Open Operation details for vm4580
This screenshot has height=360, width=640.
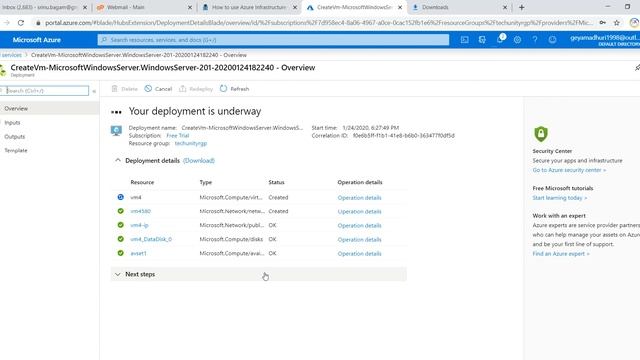coord(359,211)
